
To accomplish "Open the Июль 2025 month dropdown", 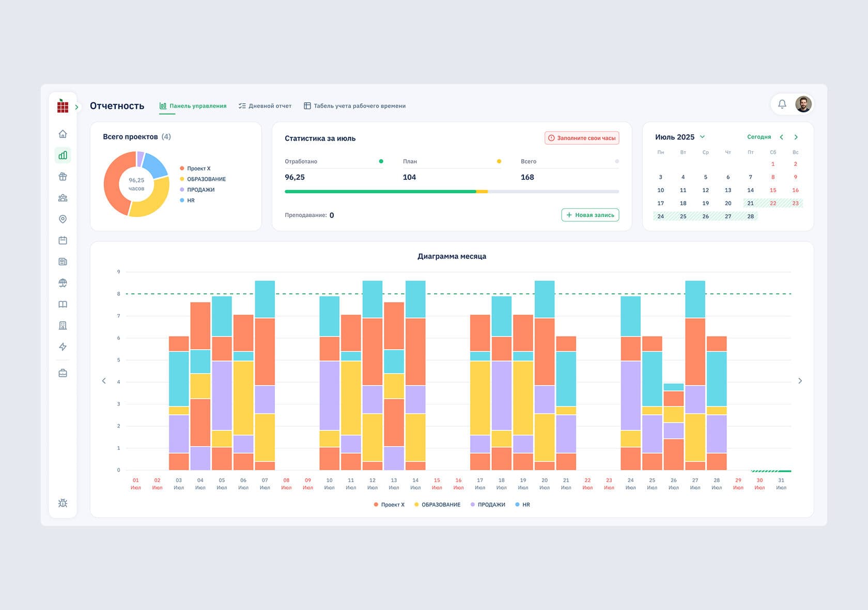I will pyautogui.click(x=680, y=137).
